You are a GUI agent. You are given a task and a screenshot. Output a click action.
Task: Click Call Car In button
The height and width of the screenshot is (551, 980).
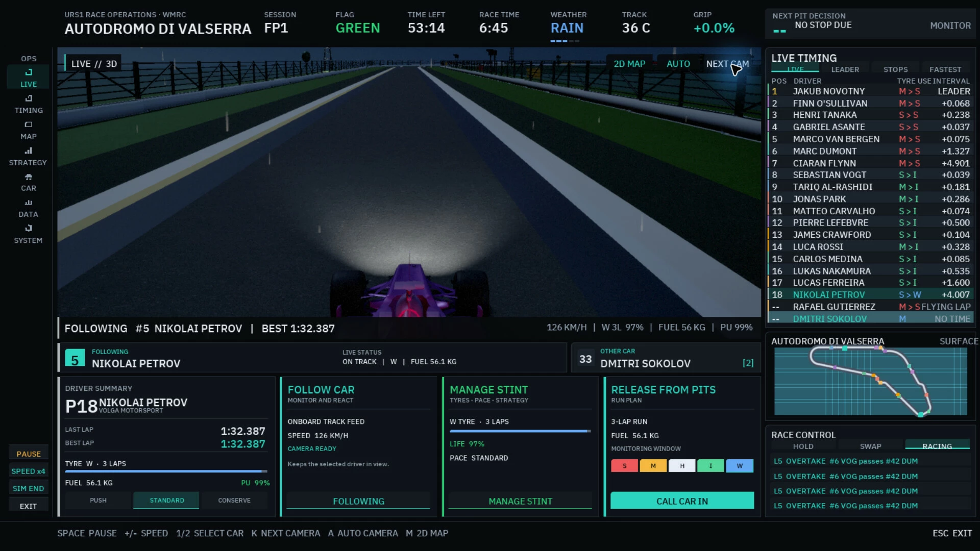click(682, 500)
